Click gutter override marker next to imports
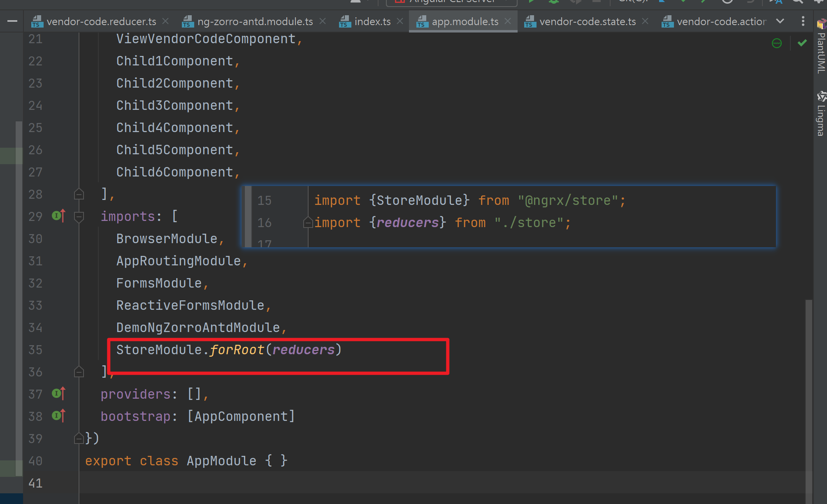The width and height of the screenshot is (827, 504). [x=58, y=216]
